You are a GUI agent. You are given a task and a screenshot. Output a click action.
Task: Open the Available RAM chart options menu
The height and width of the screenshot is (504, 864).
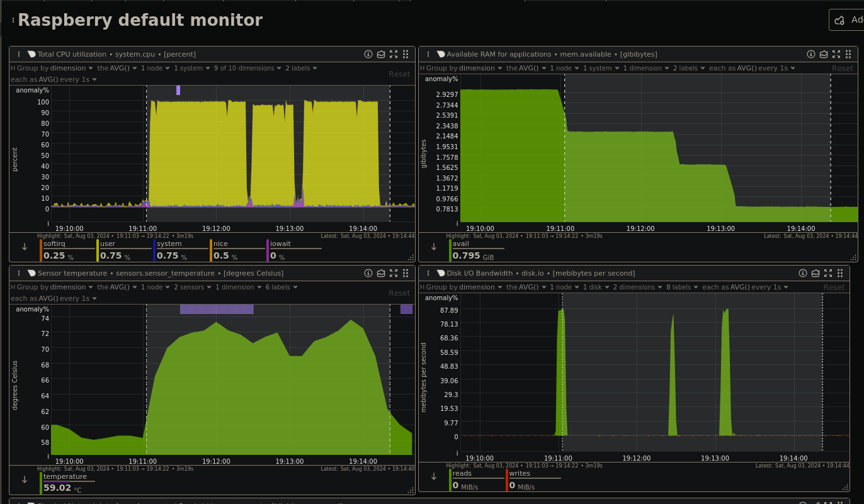click(x=428, y=54)
